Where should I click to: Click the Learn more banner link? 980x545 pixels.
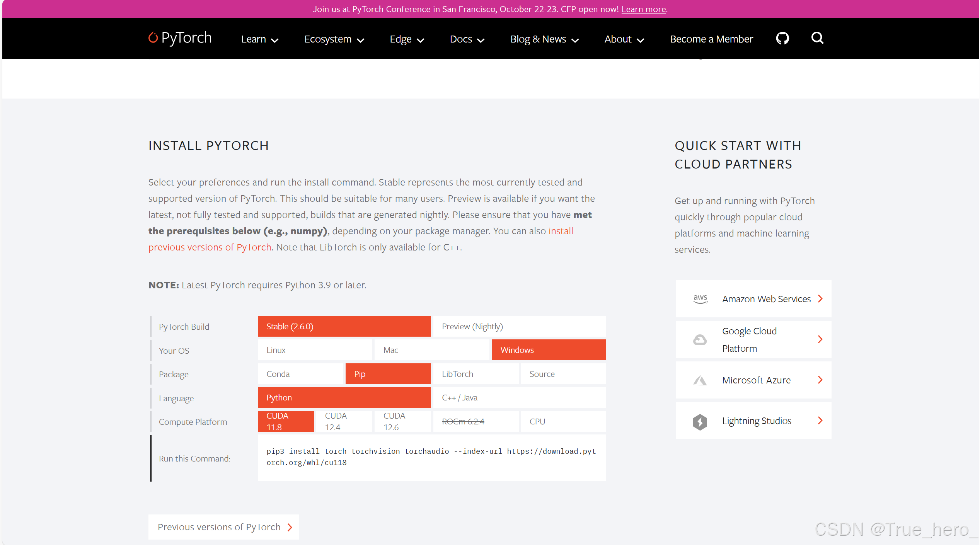tap(643, 9)
